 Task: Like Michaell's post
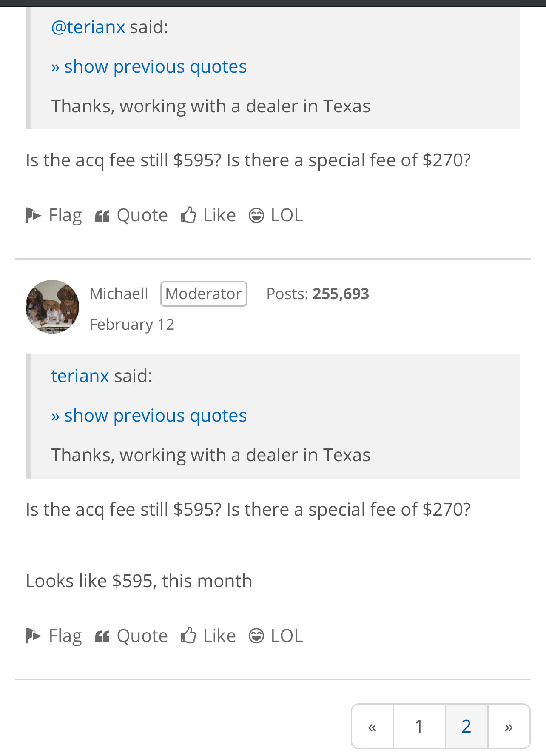click(208, 636)
